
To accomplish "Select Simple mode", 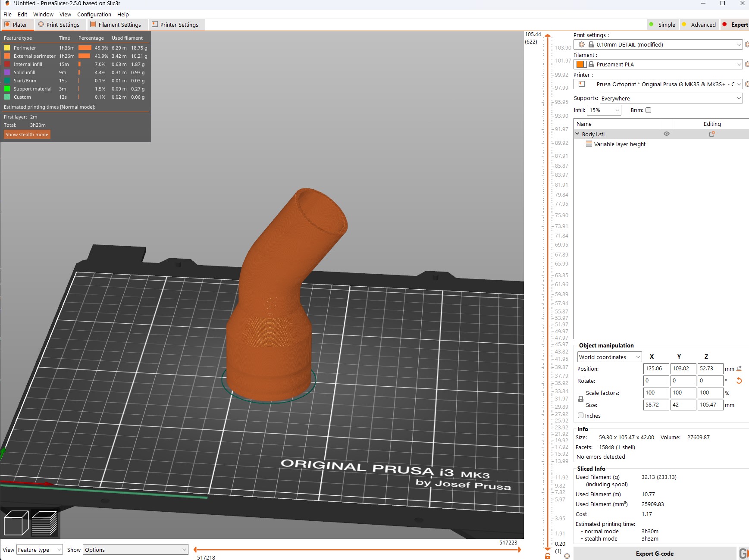I will [662, 25].
